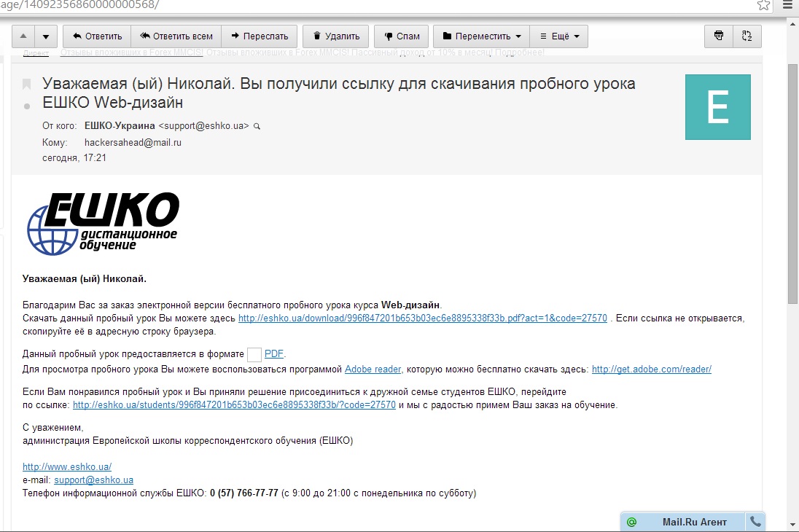Screen dimensions: 799x532
Task: Forward the email with Переслать
Action: click(260, 36)
